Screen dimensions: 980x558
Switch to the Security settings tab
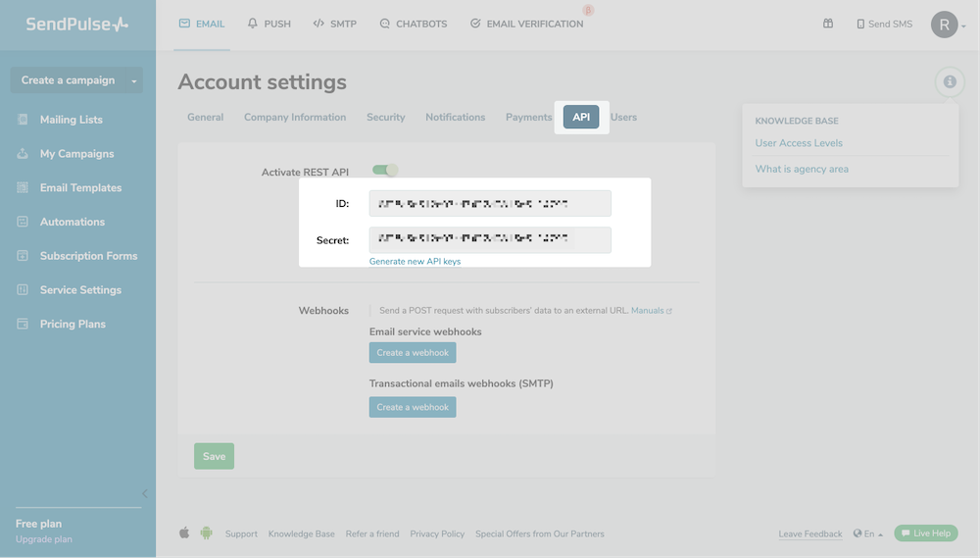pyautogui.click(x=385, y=117)
